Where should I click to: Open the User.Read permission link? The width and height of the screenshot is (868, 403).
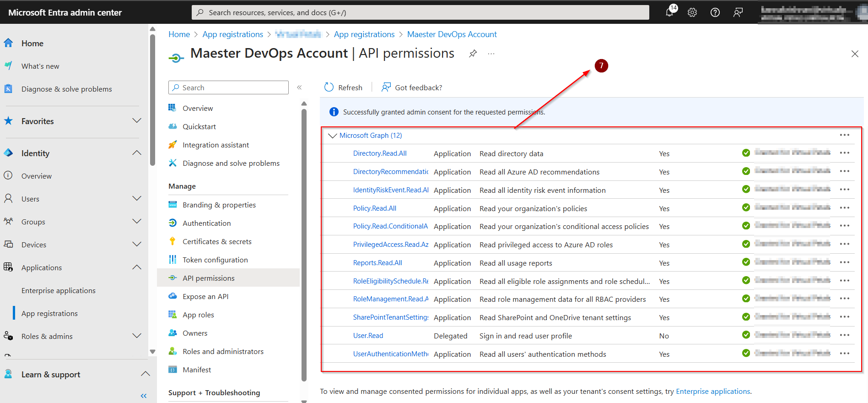368,336
